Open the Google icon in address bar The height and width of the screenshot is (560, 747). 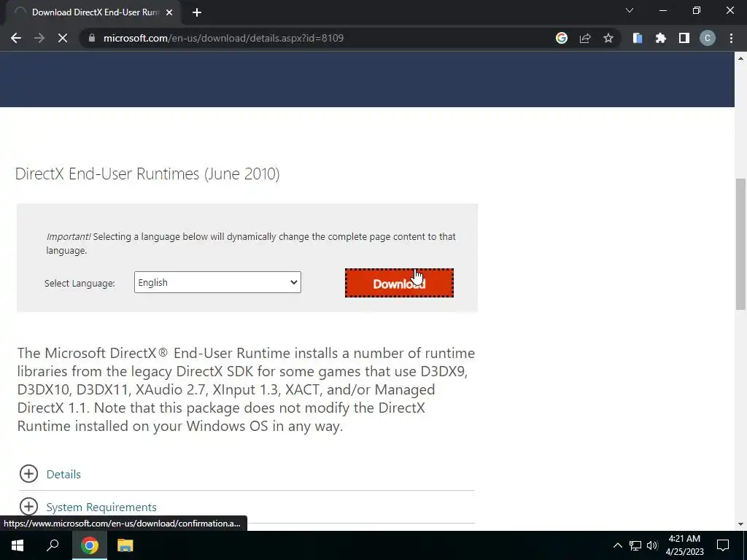tap(562, 38)
